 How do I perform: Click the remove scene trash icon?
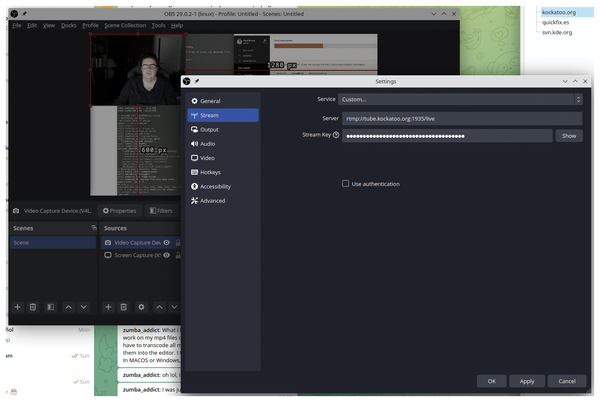coord(33,307)
